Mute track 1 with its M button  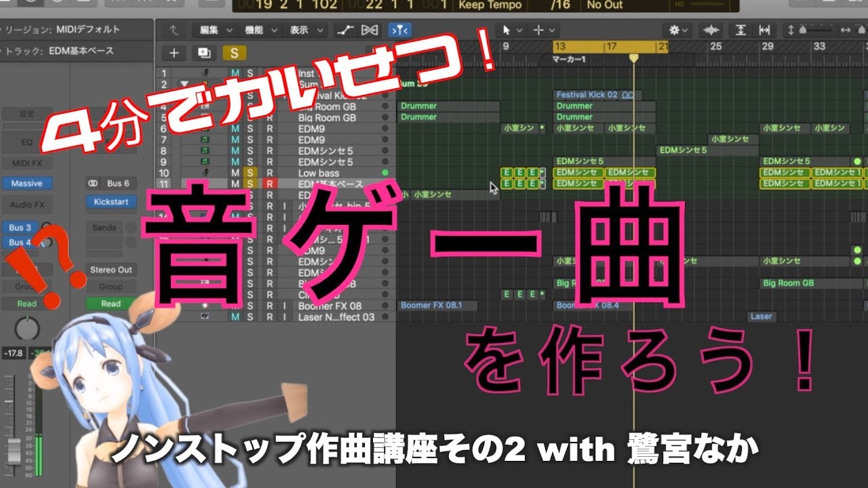coord(235,73)
